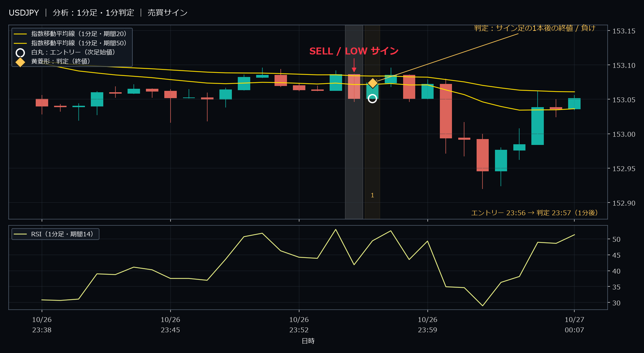The image size is (644, 353).
Task: Click the last green candle at 00:07
Action: pos(574,104)
